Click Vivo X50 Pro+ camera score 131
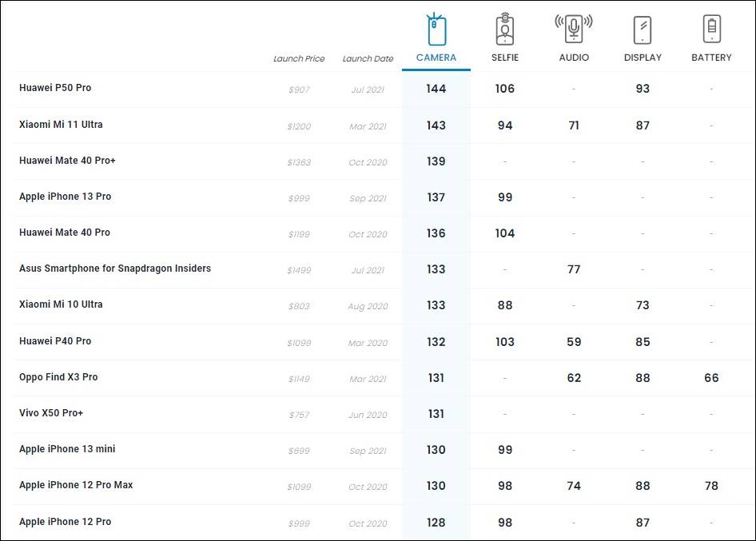 click(x=436, y=414)
